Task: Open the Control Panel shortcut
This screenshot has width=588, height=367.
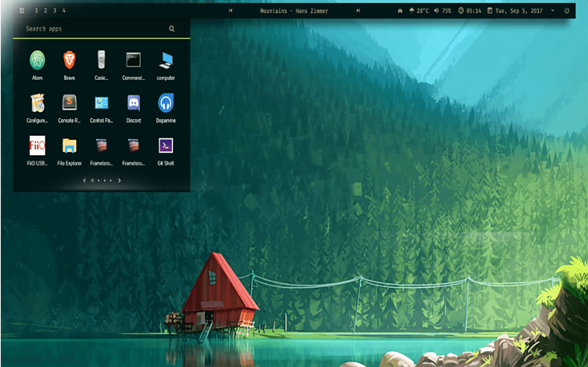Action: 101,103
